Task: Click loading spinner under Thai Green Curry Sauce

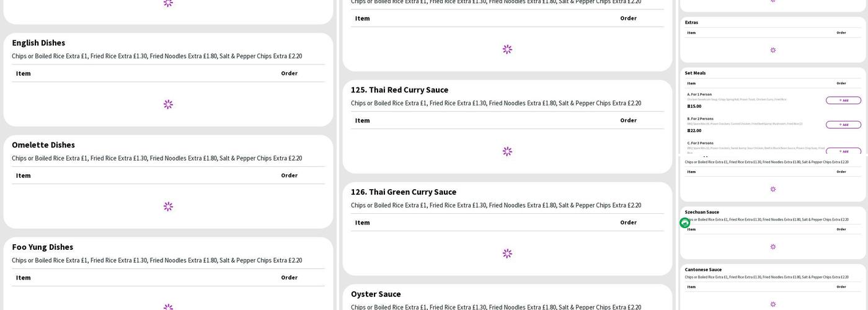Action: pyautogui.click(x=507, y=254)
